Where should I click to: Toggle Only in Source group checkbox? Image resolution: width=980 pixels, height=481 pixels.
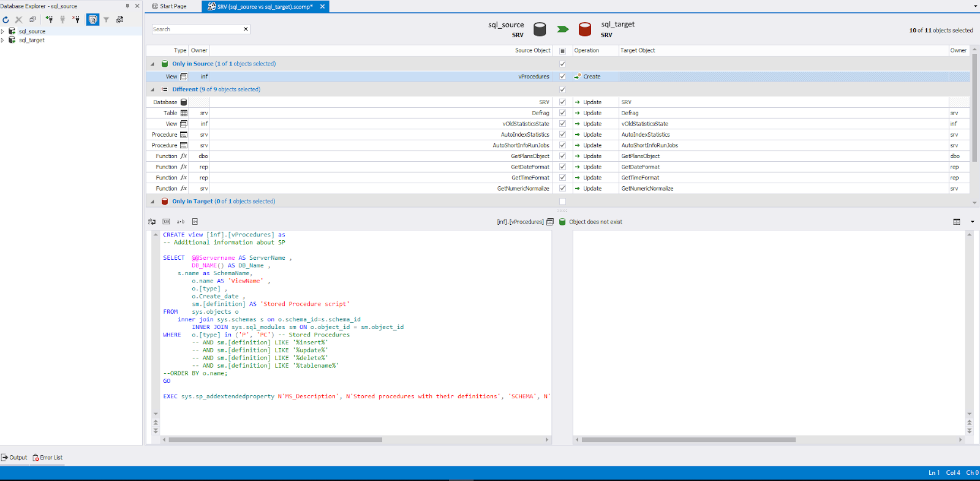pyautogui.click(x=562, y=64)
